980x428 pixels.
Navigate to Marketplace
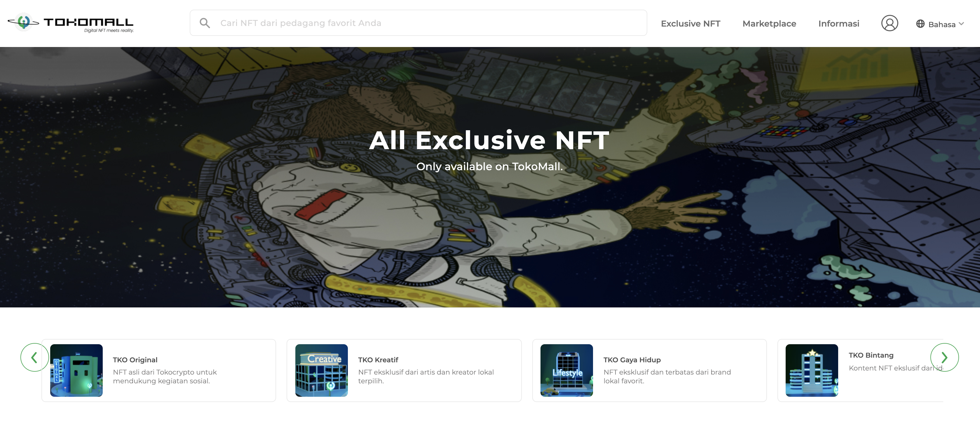click(769, 24)
